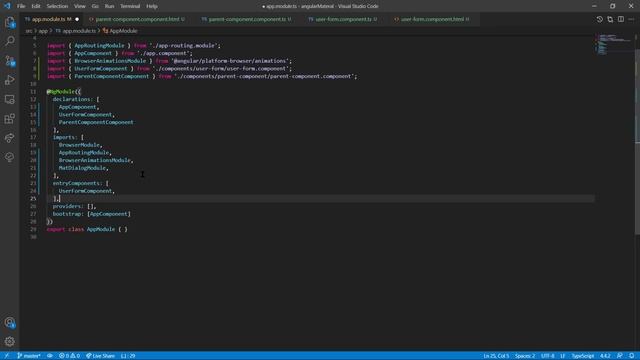Click BrowserAnimationsModule in the imports array
The width and height of the screenshot is (640, 360).
94,160
